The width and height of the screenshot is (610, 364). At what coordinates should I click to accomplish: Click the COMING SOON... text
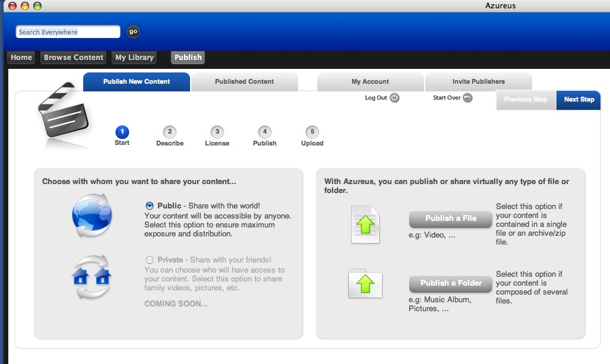176,303
